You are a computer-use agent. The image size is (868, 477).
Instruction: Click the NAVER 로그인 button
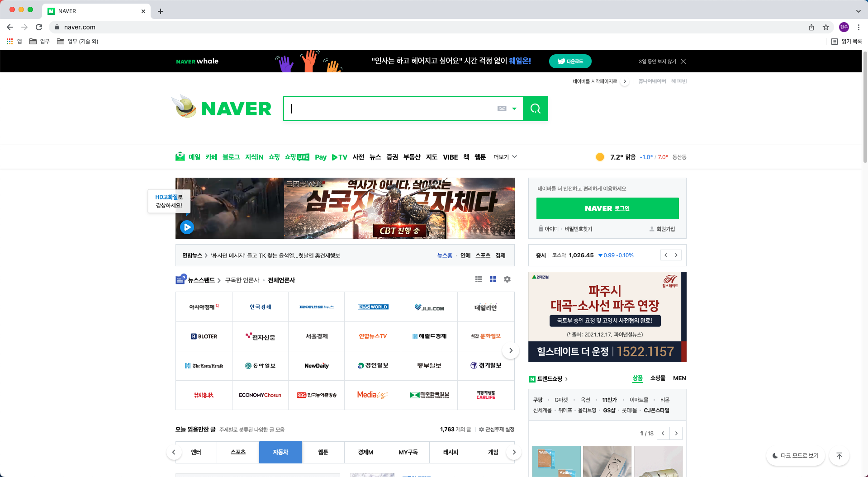tap(607, 208)
